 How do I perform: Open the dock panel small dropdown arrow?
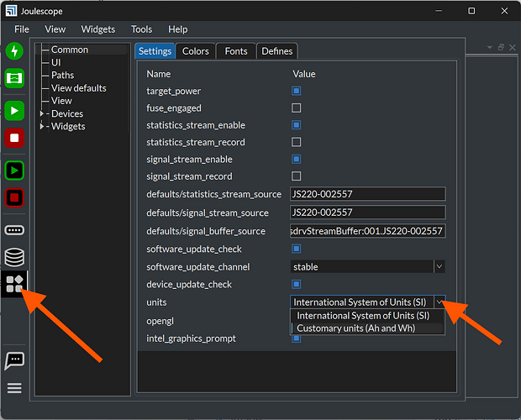pos(489,48)
